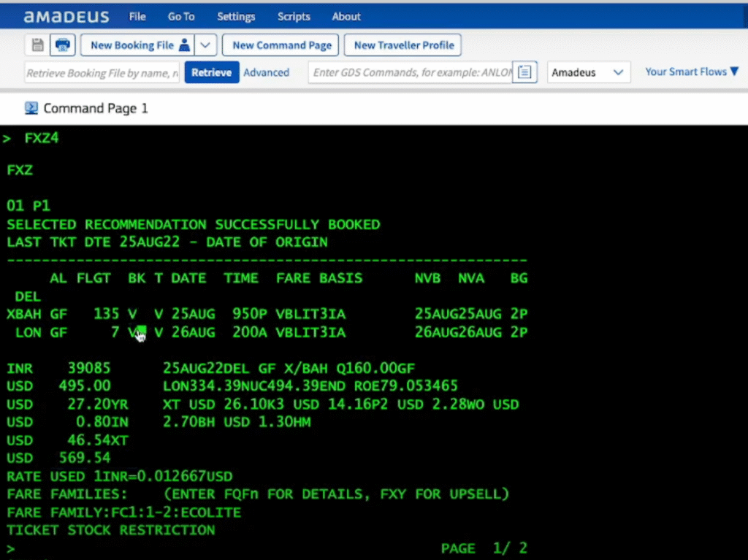The height and width of the screenshot is (560, 748).
Task: Click the Command Page 1 tab icon
Action: [31, 108]
